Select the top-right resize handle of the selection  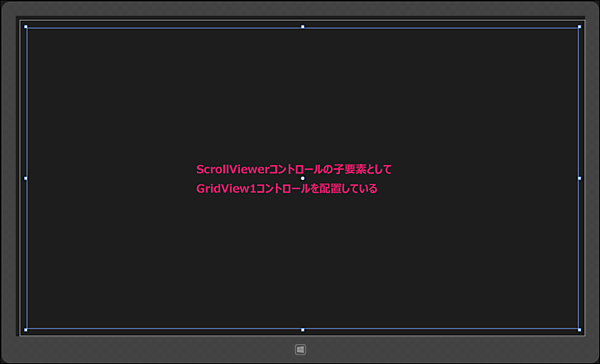coord(579,27)
